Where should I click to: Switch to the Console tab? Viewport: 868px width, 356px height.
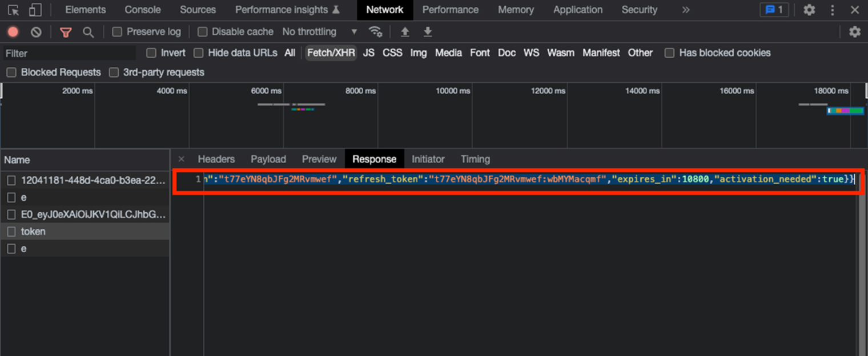tap(143, 10)
